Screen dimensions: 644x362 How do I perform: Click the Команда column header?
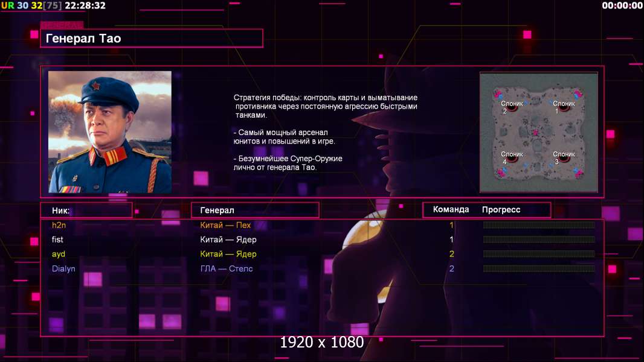(451, 209)
